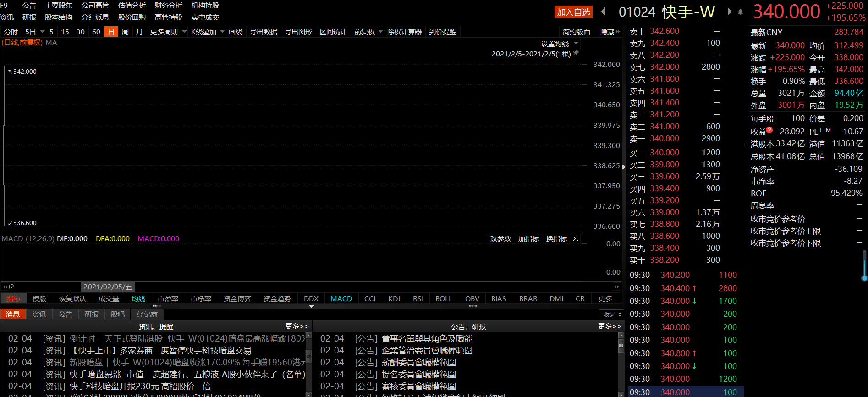The width and height of the screenshot is (868, 397).
Task: Expand the K线叠加 overlay dropdown
Action: click(222, 32)
